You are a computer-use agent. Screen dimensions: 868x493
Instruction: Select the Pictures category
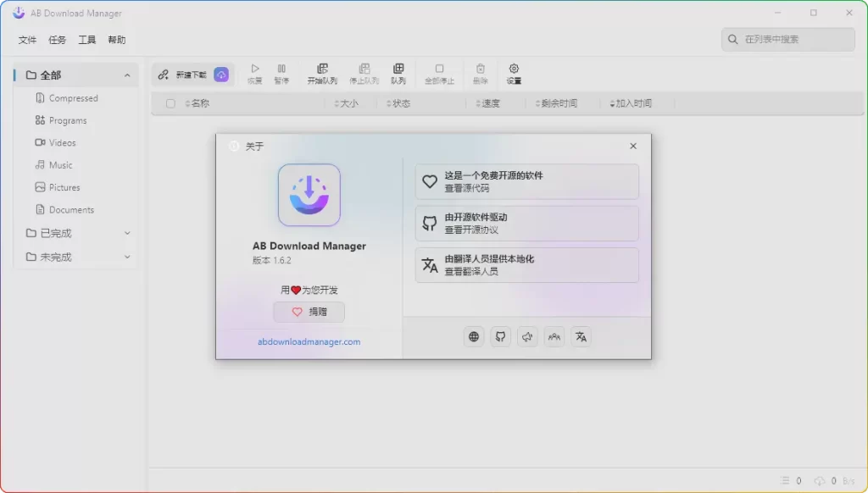[75, 187]
